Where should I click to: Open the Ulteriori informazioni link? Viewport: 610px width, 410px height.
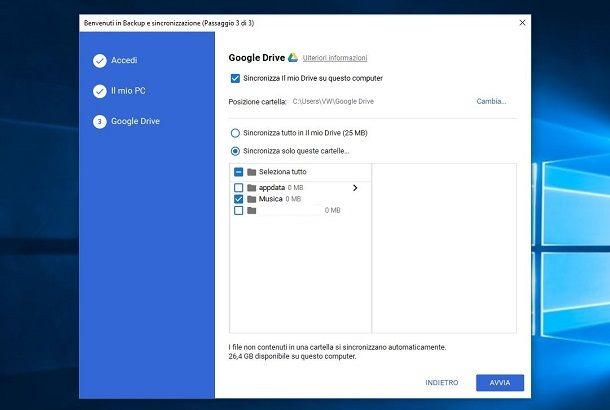(x=335, y=58)
